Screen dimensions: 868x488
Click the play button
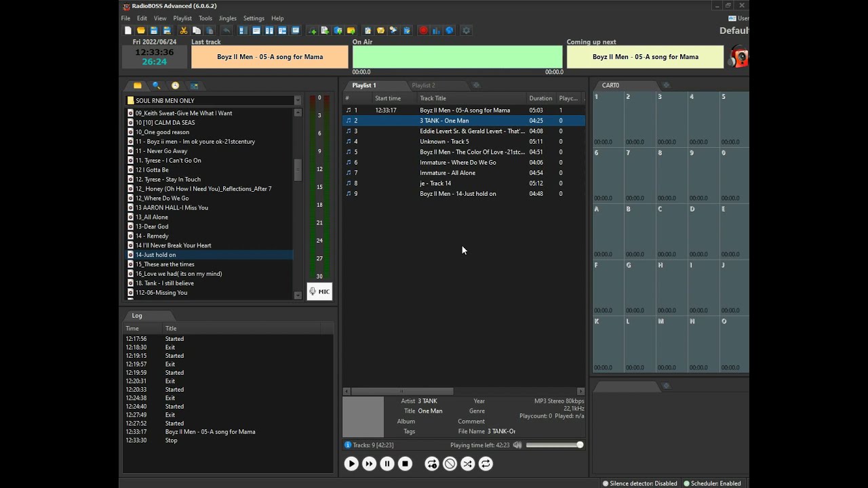pos(351,464)
